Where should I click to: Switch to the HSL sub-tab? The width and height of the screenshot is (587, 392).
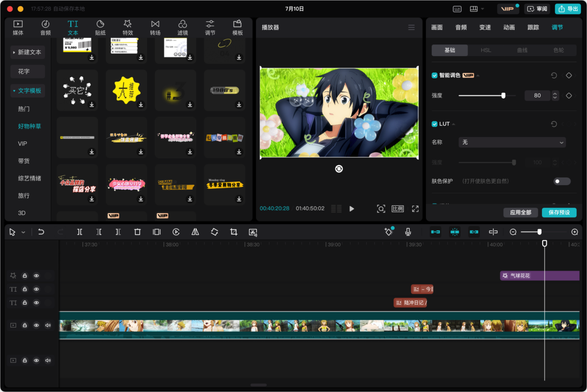pos(486,50)
